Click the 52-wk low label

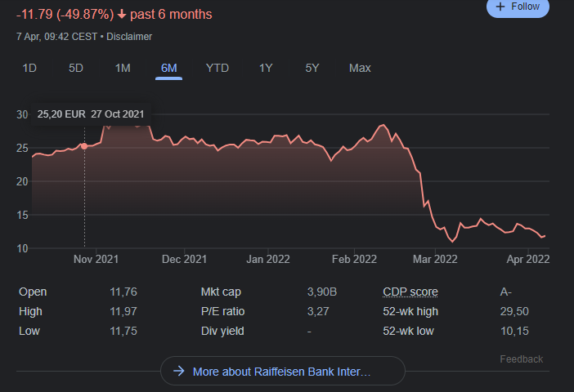[410, 331]
